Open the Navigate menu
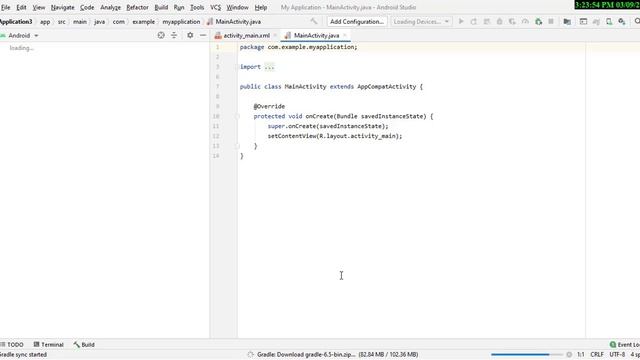This screenshot has height=360, width=640. (62, 7)
